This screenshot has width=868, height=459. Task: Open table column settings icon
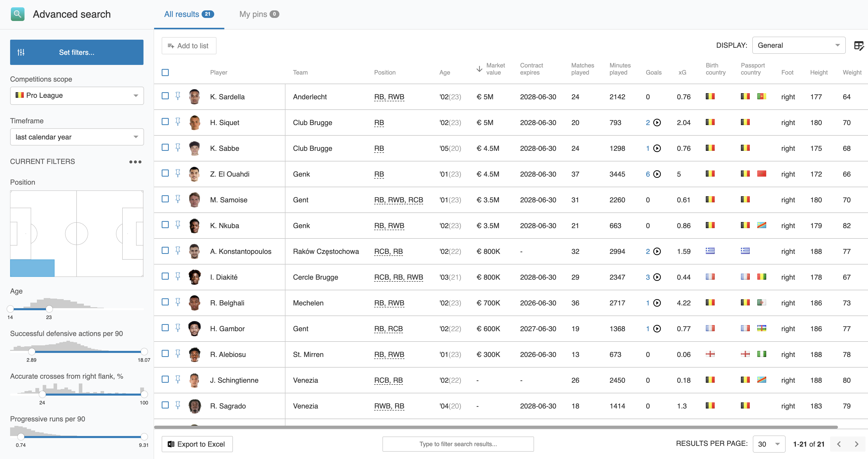click(x=859, y=45)
